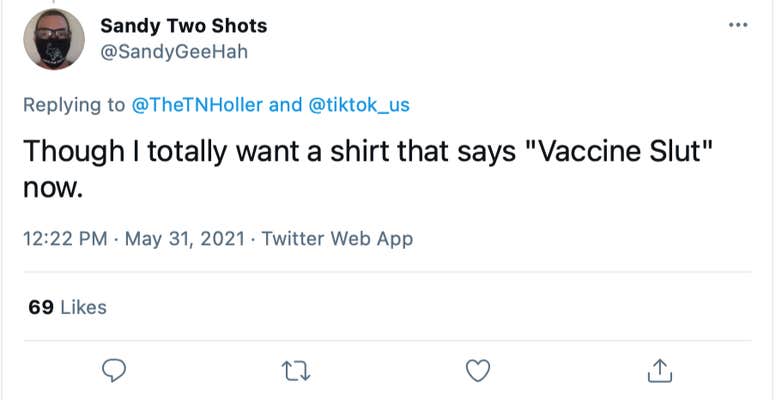Click the display name Sandy Two Shots
Image resolution: width=776 pixels, height=400 pixels.
click(184, 25)
